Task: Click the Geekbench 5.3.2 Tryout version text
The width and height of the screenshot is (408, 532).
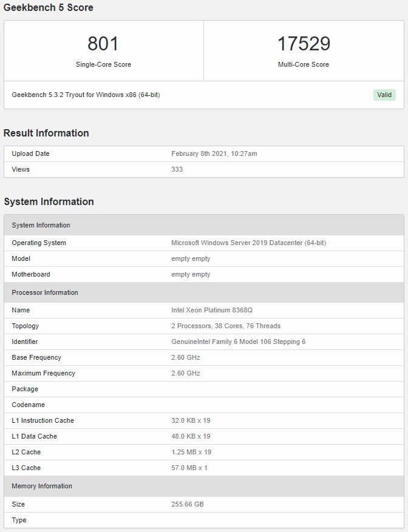Action: [86, 95]
